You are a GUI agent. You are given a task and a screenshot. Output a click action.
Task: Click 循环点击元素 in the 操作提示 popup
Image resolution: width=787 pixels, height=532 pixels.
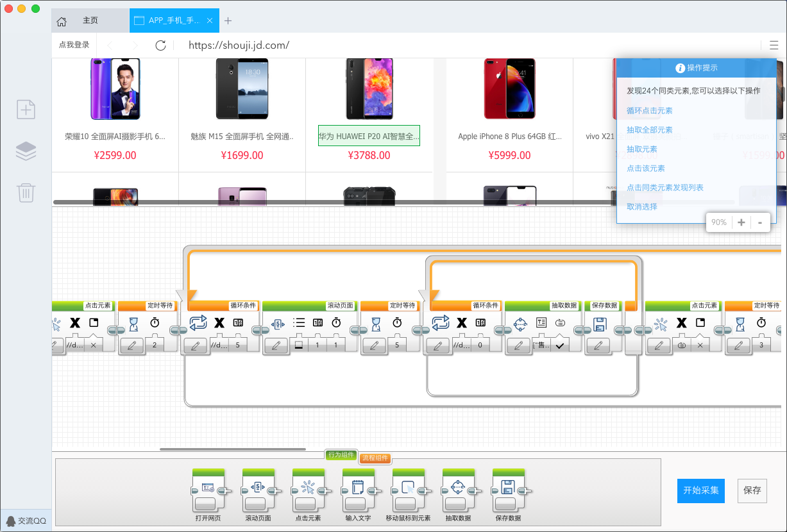coord(650,111)
